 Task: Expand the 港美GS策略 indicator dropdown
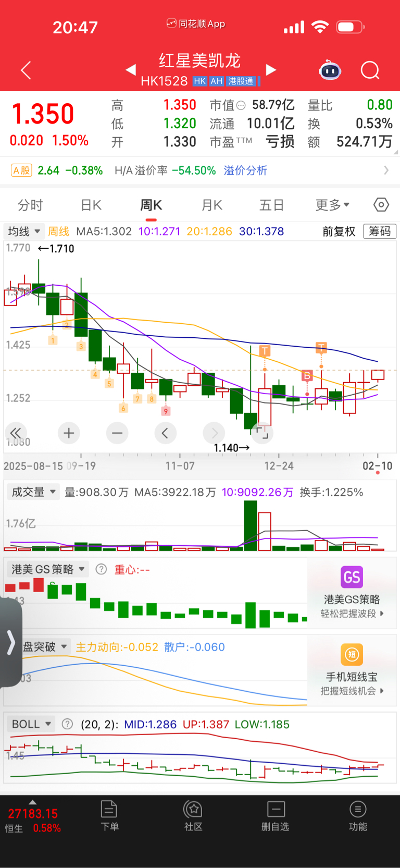tap(48, 569)
